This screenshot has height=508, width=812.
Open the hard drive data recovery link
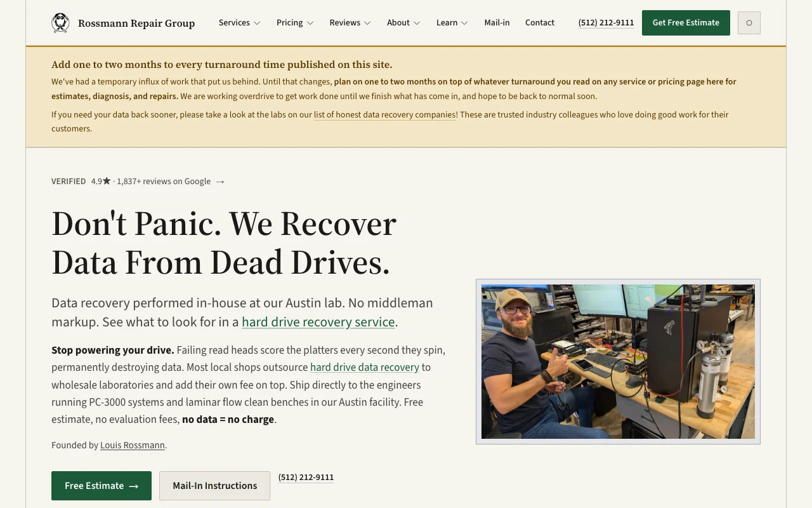[365, 367]
